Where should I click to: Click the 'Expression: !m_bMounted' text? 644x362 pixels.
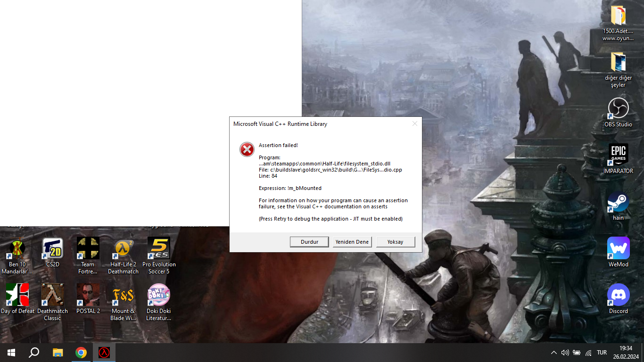pyautogui.click(x=290, y=188)
